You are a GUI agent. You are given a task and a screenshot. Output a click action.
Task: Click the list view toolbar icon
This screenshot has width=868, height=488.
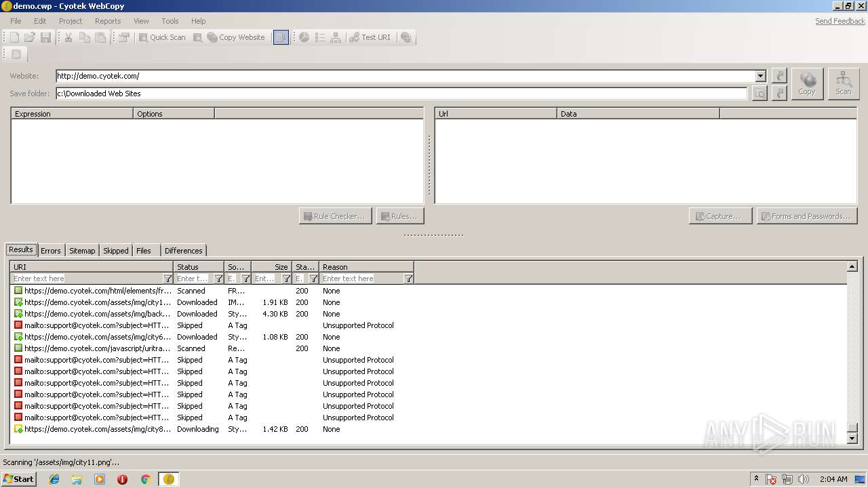320,37
